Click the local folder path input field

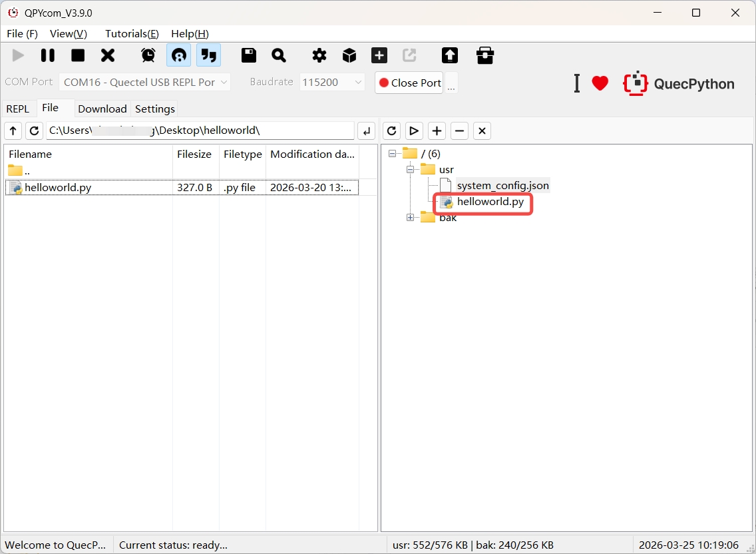pyautogui.click(x=200, y=131)
